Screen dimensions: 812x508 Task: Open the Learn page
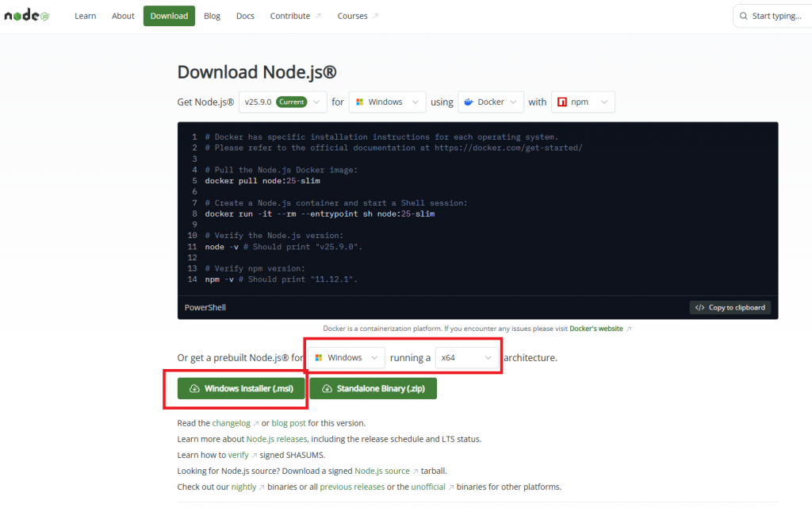(85, 16)
